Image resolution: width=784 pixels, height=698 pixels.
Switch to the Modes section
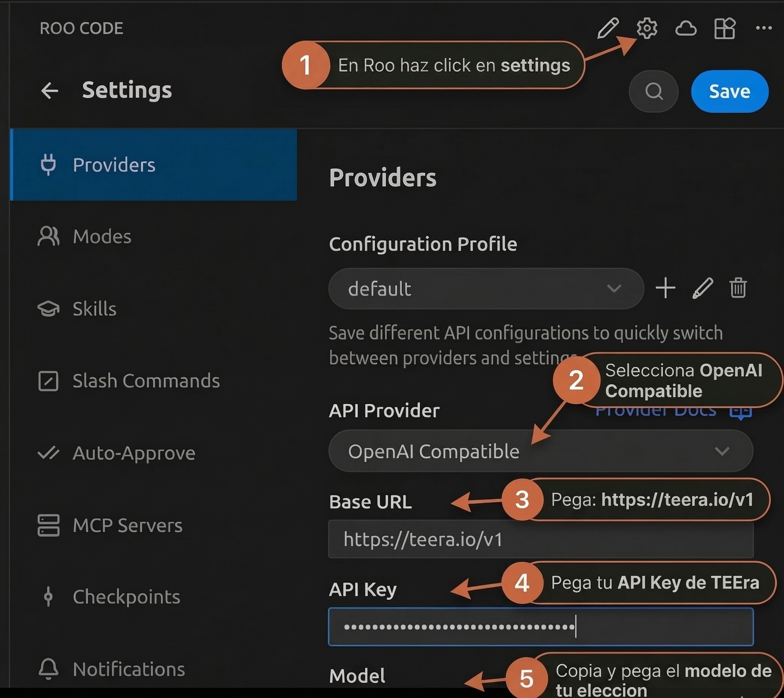[102, 236]
